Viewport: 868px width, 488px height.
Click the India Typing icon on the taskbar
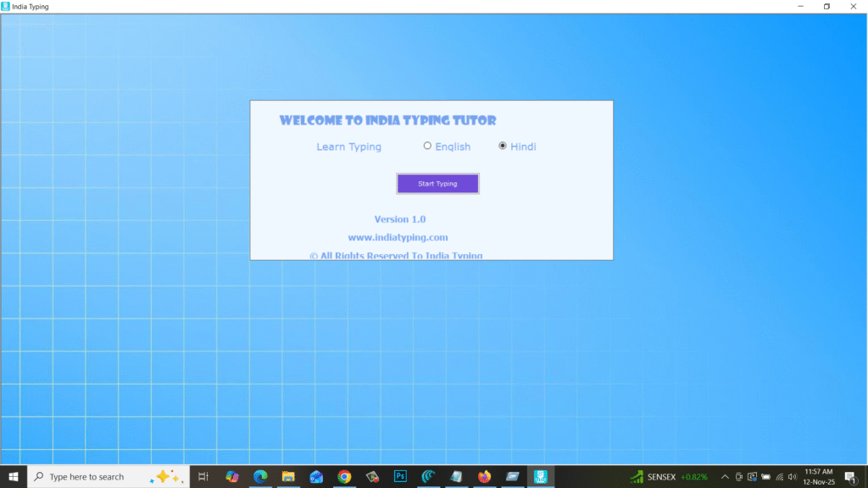540,476
